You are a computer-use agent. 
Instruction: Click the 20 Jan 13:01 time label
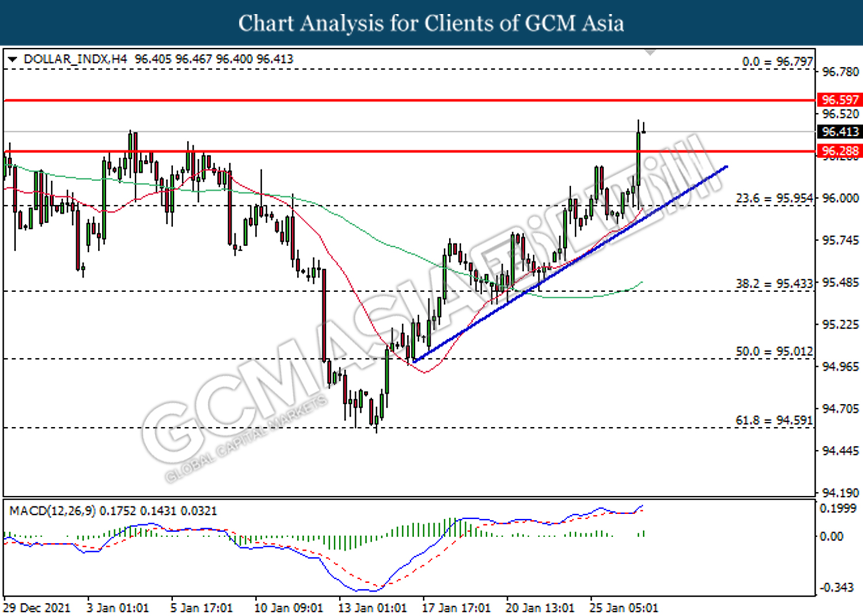click(540, 608)
